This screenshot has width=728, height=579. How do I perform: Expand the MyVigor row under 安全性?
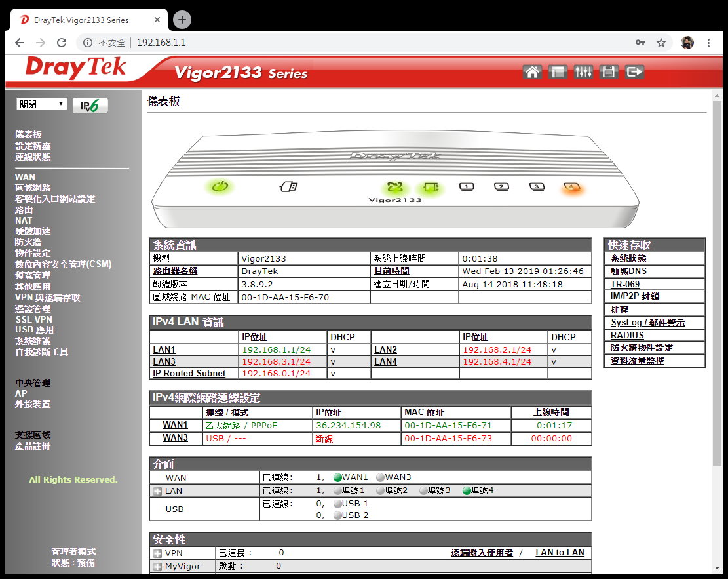(158, 567)
